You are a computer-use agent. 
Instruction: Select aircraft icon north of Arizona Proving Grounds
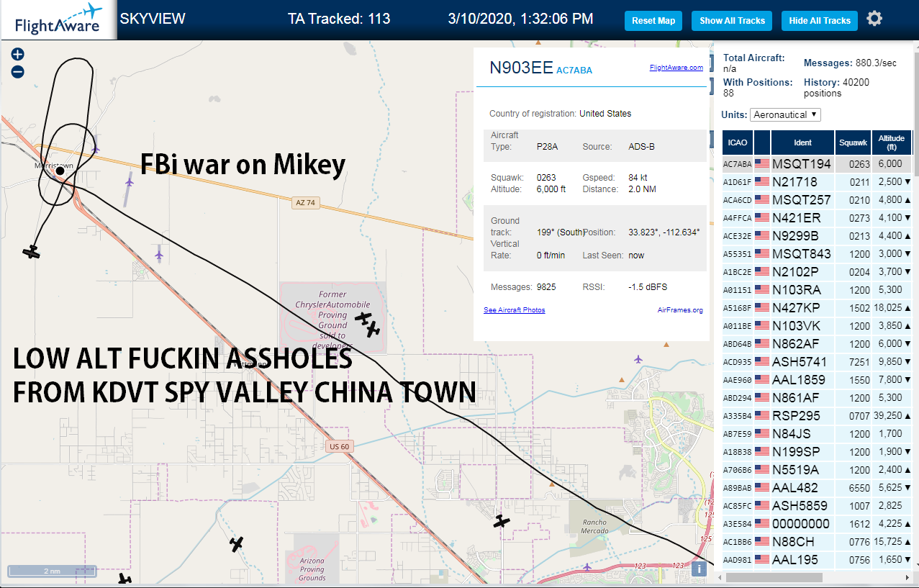pyautogui.click(x=237, y=544)
